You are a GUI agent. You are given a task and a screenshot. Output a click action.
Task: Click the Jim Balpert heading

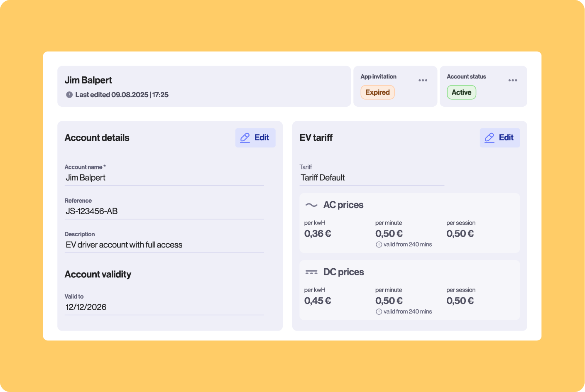pyautogui.click(x=88, y=80)
